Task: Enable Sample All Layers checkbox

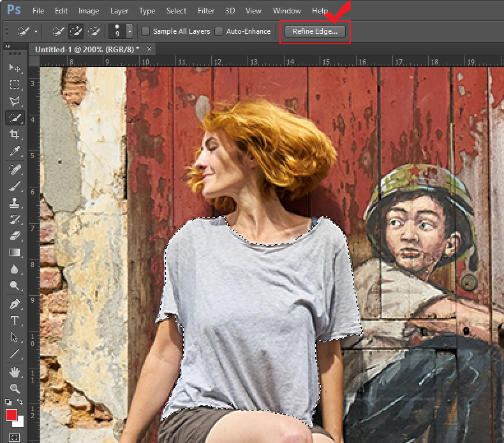Action: (x=146, y=31)
